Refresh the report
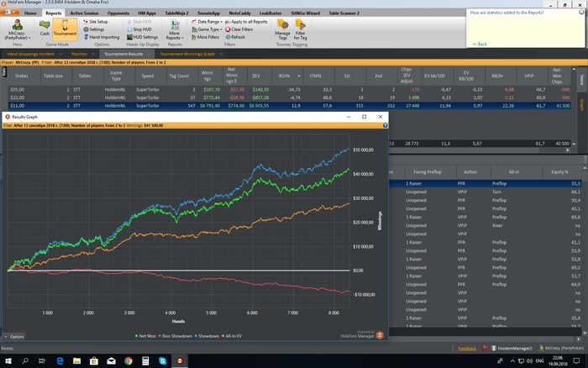 [235, 37]
